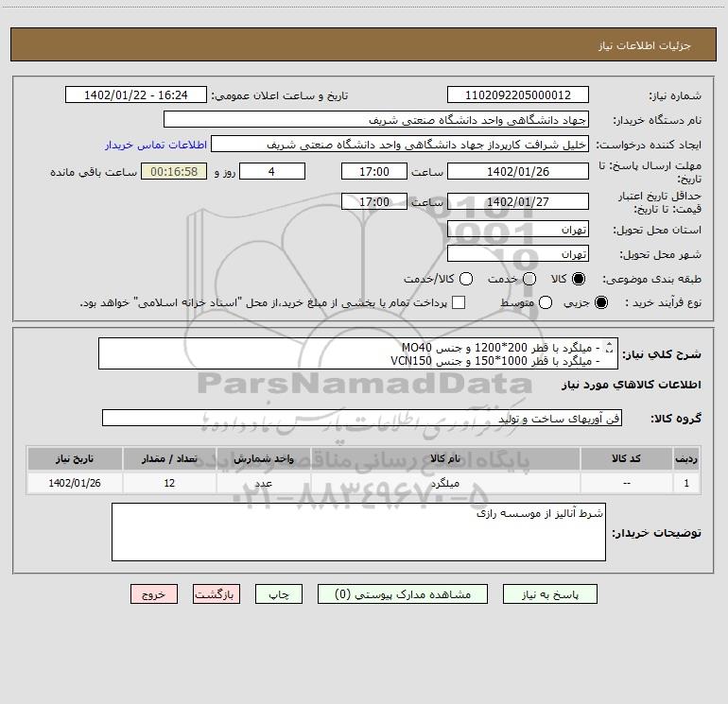Click the خروج exit button

(154, 594)
